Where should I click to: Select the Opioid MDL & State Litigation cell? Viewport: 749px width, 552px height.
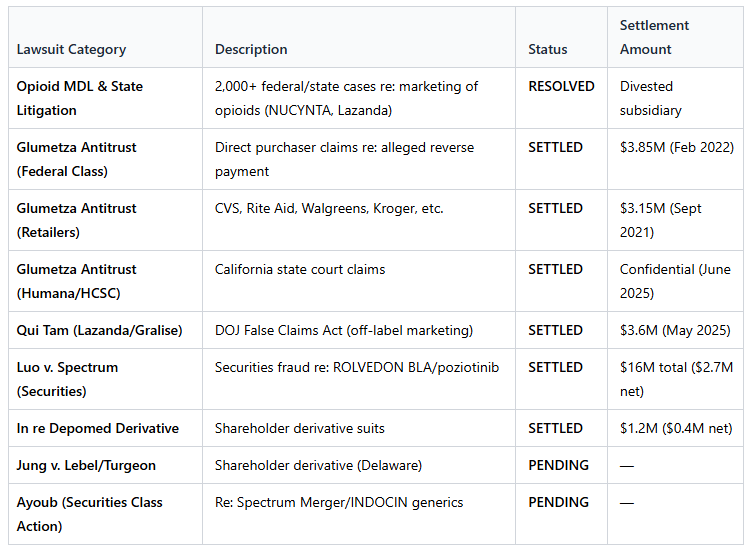coord(81,98)
